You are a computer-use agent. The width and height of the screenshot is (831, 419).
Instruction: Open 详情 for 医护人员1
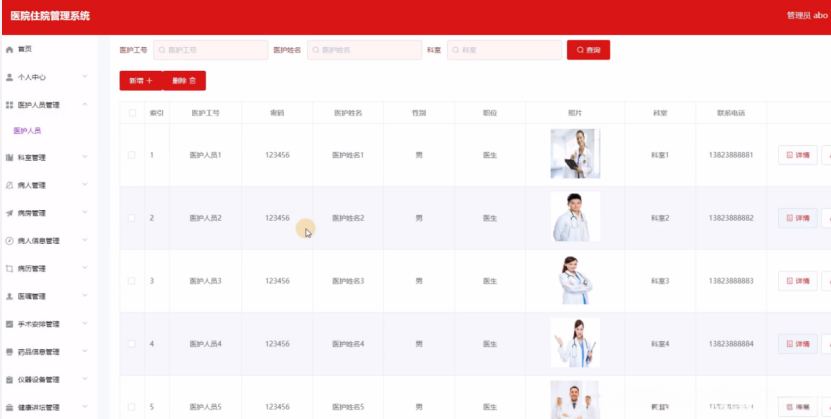798,155
